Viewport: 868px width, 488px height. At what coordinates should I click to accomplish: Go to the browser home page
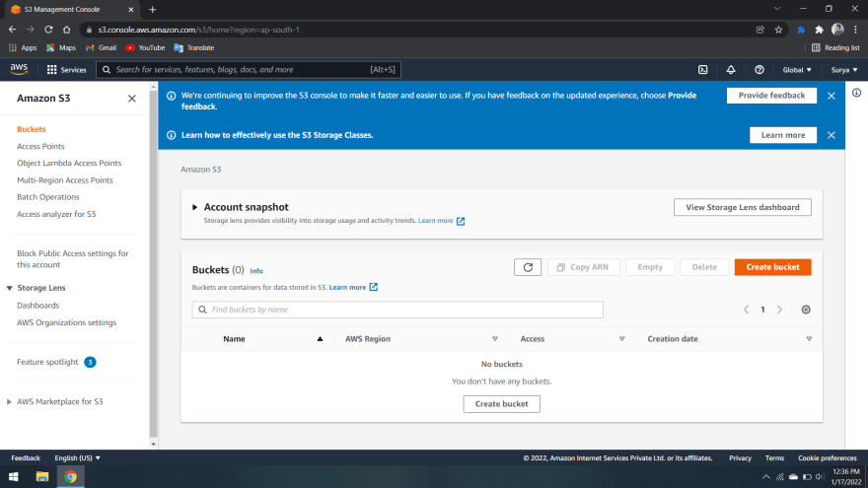coord(66,30)
